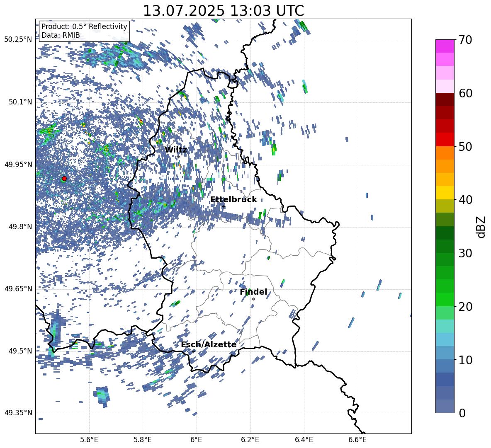This screenshot has width=491, height=448.
Task: Click the 49.8°N latitude label
Action: pos(20,227)
